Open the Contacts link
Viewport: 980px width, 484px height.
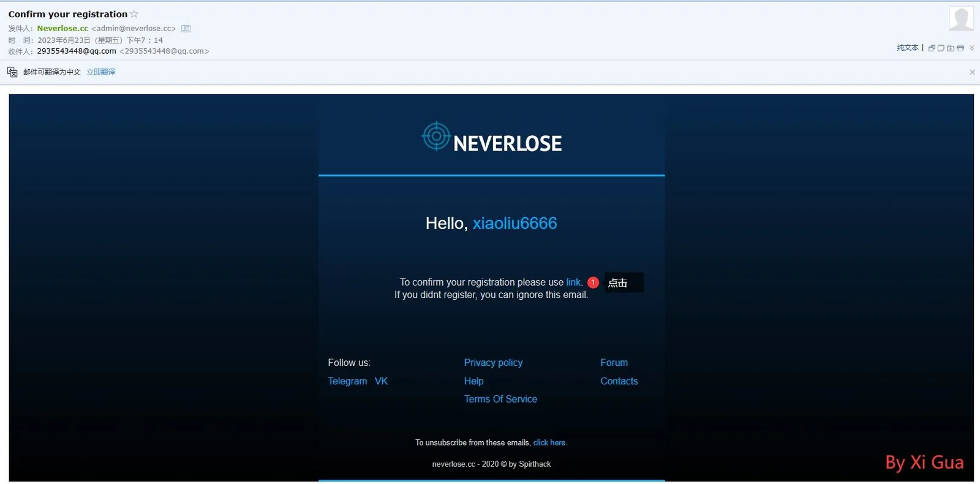click(x=619, y=381)
